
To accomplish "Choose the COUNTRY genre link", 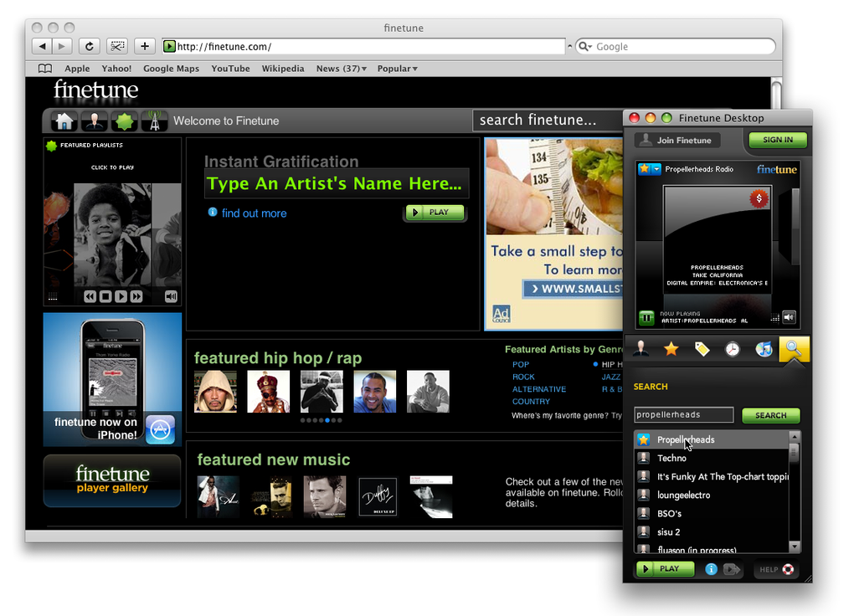I will coord(531,402).
